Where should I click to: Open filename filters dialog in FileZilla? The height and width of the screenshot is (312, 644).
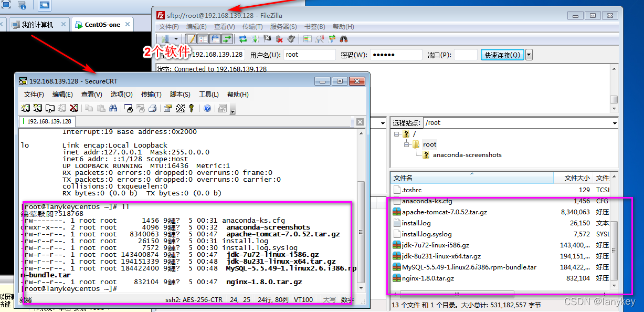pyautogui.click(x=308, y=39)
